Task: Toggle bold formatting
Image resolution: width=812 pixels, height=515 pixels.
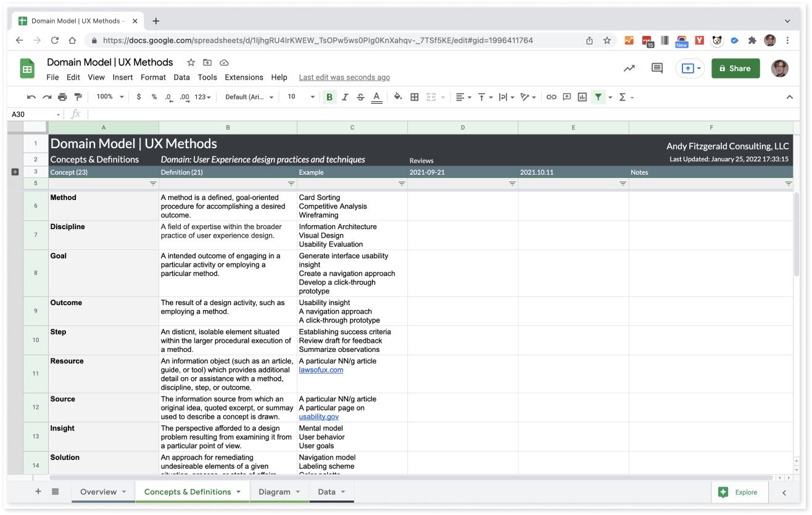Action: tap(329, 97)
